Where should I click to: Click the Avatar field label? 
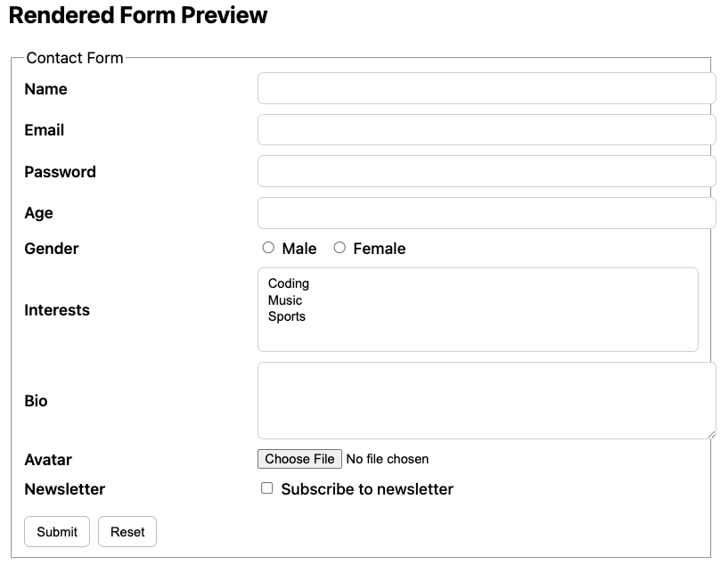48,460
